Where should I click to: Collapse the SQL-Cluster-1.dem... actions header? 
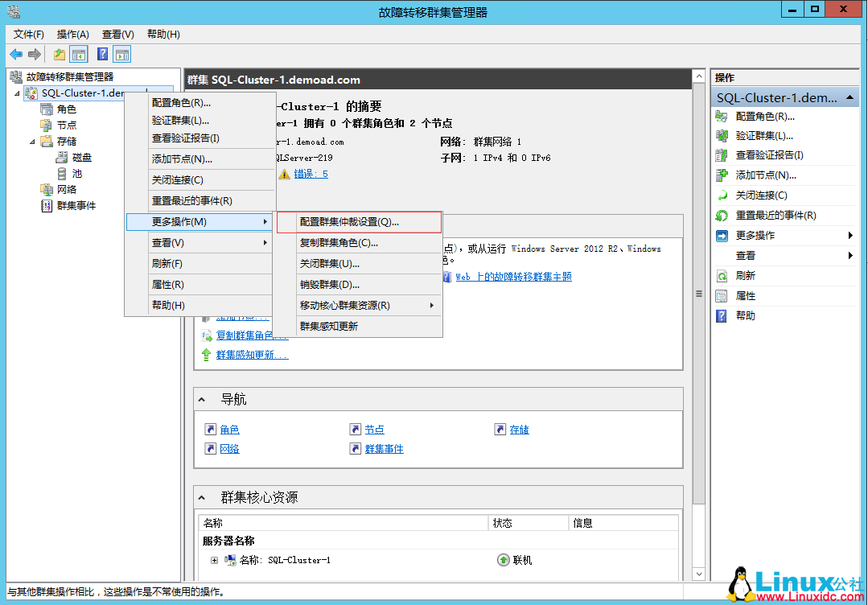click(x=849, y=97)
